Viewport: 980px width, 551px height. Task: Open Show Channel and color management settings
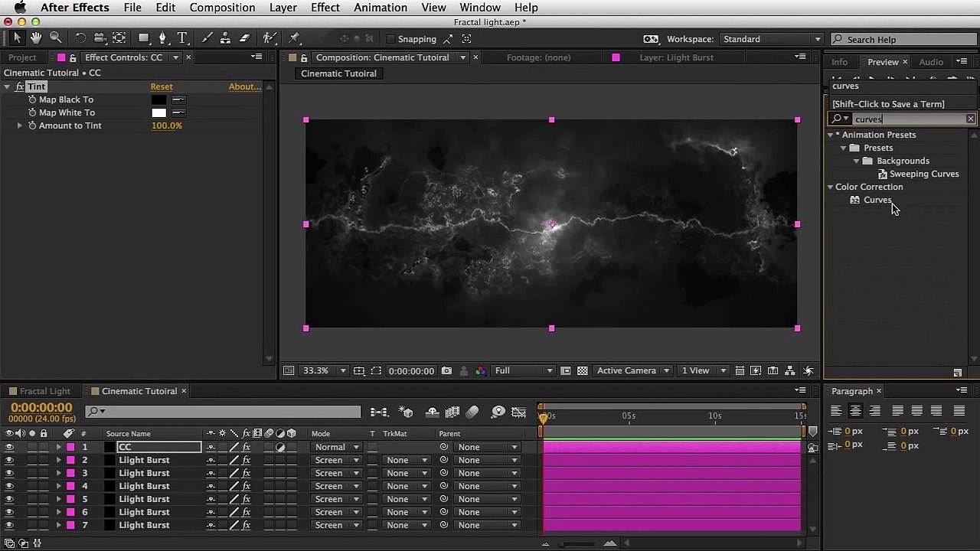480,371
